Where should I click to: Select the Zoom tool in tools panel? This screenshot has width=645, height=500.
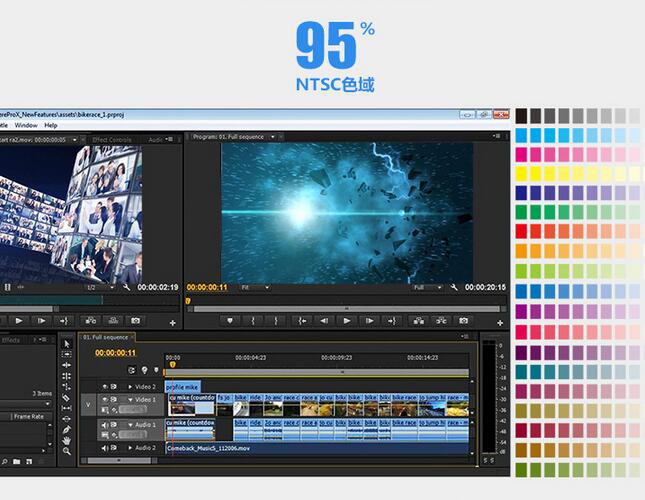coord(66,452)
